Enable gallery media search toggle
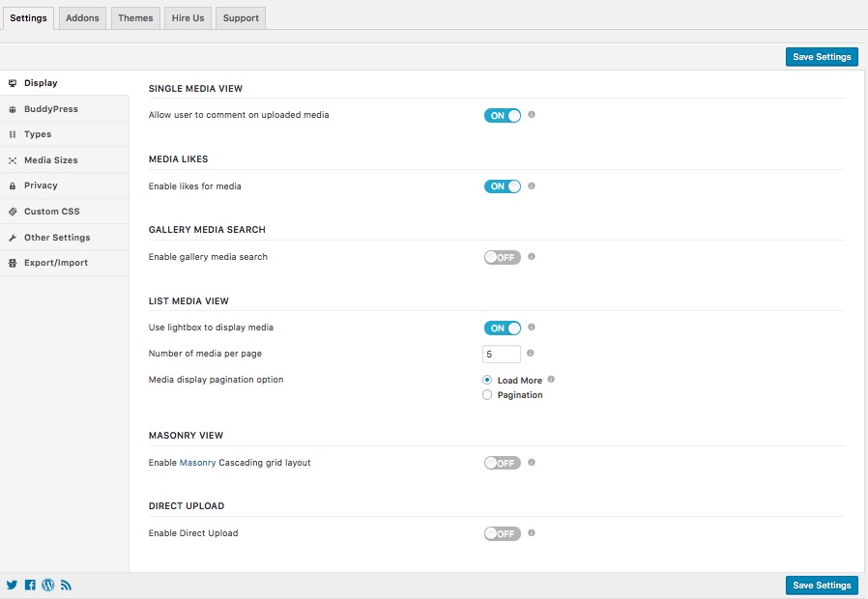The image size is (868, 599). pos(502,257)
